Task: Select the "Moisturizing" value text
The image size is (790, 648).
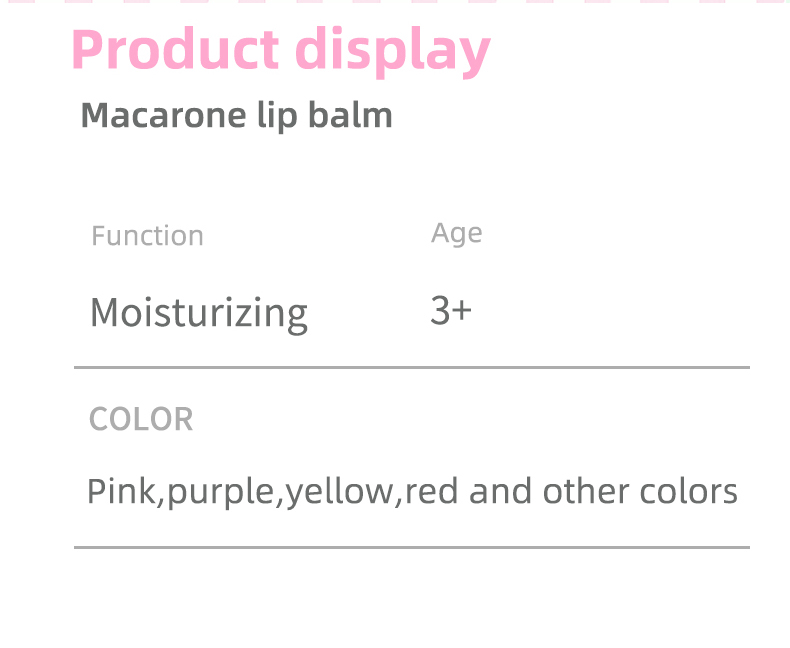Action: click(x=198, y=313)
